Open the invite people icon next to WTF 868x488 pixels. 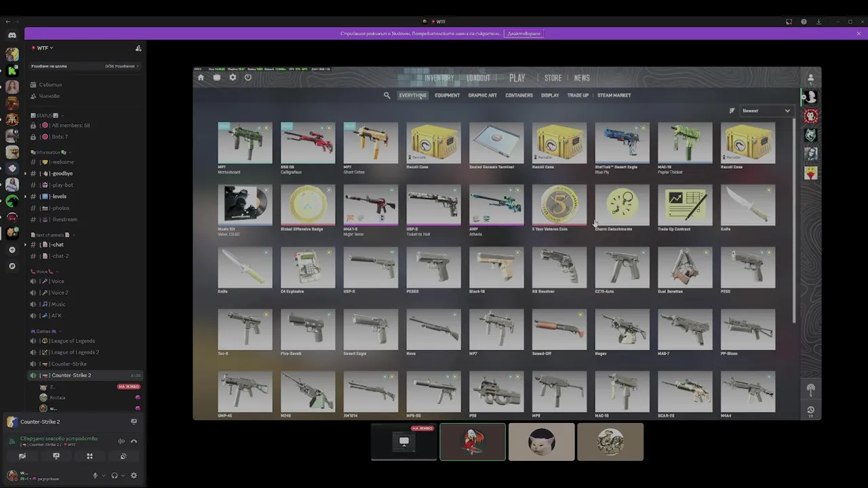(x=138, y=48)
